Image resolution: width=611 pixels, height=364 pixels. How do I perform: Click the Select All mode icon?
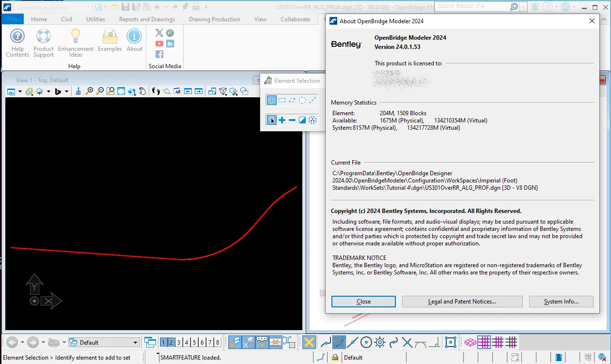313,120
